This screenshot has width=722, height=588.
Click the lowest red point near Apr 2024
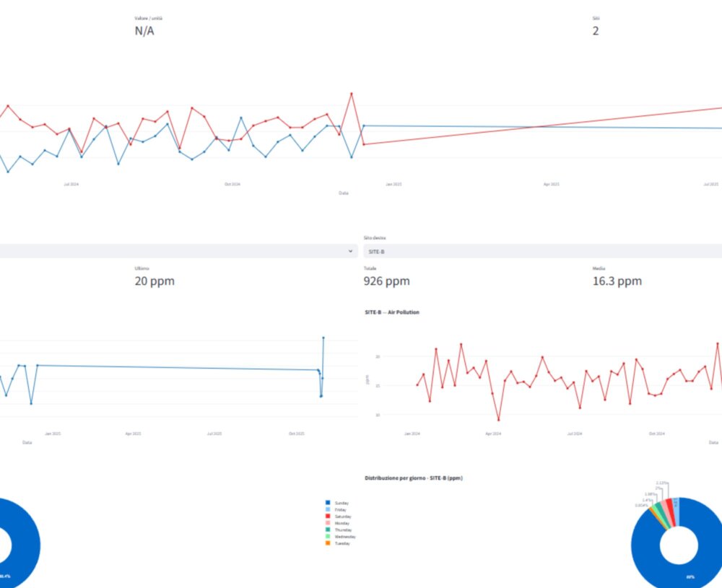coord(498,420)
